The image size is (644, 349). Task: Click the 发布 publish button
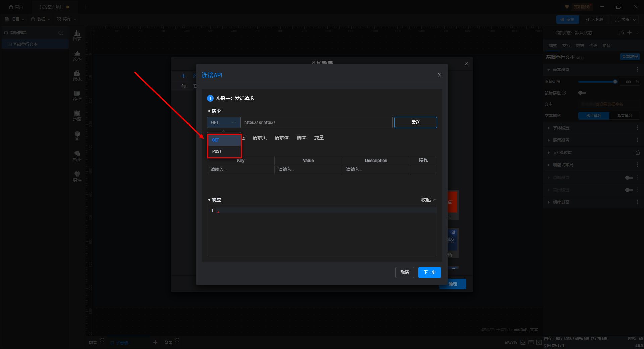pos(568,20)
